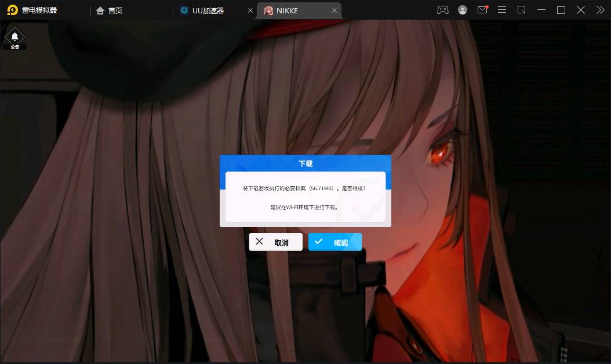Open the 公告 announcements bell icon
The height and width of the screenshot is (364, 611).
(14, 38)
